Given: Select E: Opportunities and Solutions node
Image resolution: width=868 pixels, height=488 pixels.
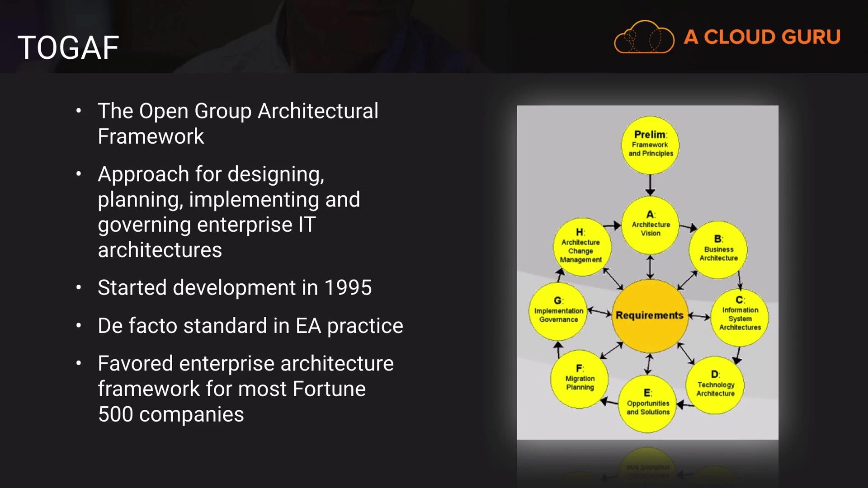Looking at the screenshot, I should tap(647, 404).
